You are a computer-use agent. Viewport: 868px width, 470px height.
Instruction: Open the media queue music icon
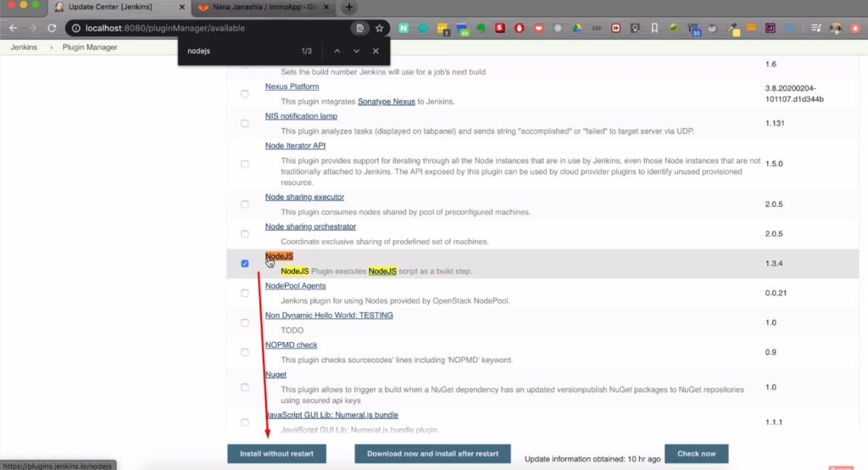coord(816,28)
